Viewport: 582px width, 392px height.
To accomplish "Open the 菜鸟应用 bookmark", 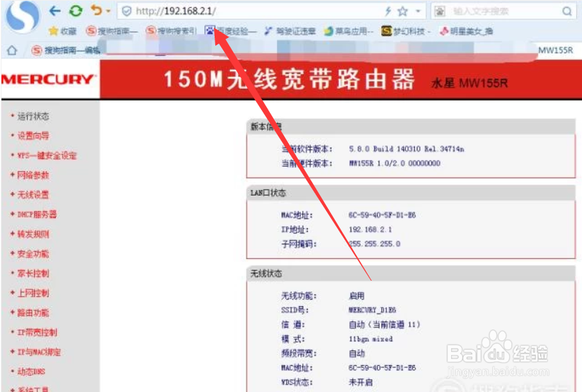I will pos(348,31).
